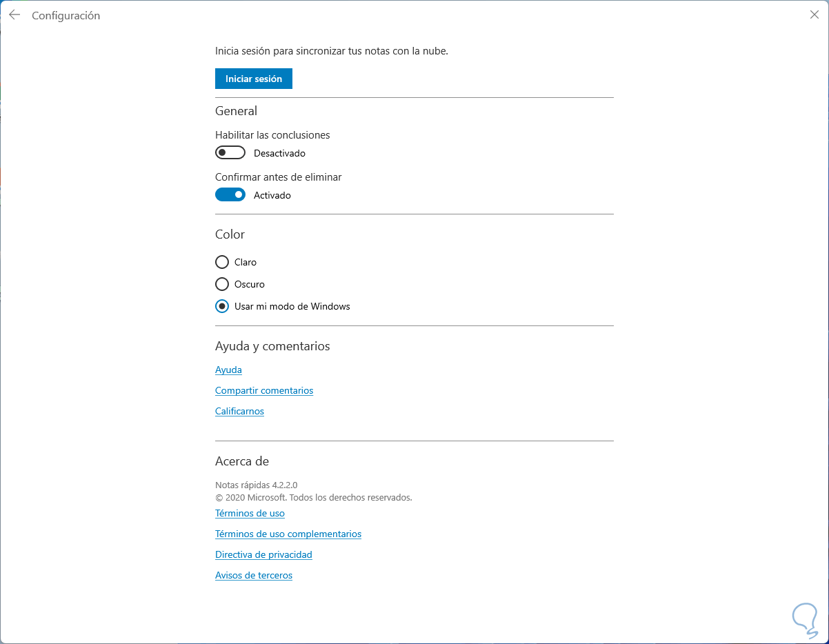Click the 2020 Microsoft copyright text
The width and height of the screenshot is (829, 644).
(314, 496)
